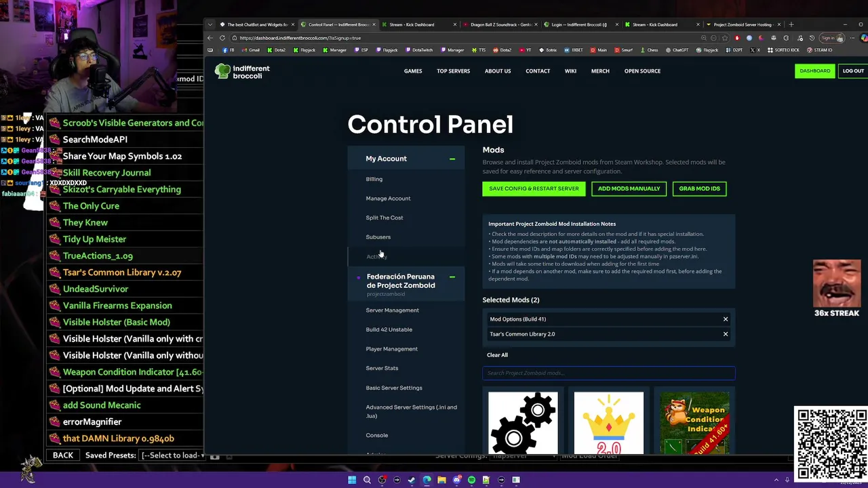Open the D2PT bookmark
Image resolution: width=868 pixels, height=488 pixels.
pyautogui.click(x=734, y=50)
